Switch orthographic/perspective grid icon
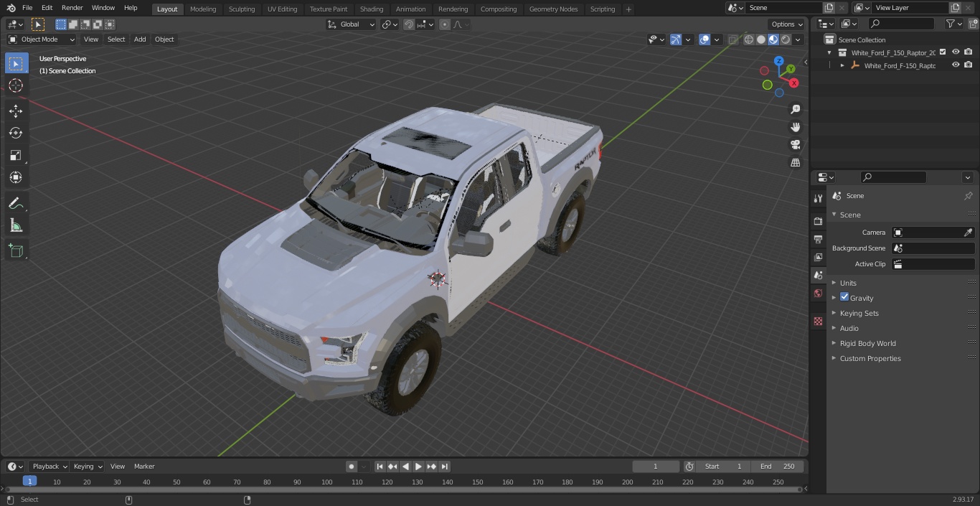This screenshot has height=506, width=980. [795, 163]
